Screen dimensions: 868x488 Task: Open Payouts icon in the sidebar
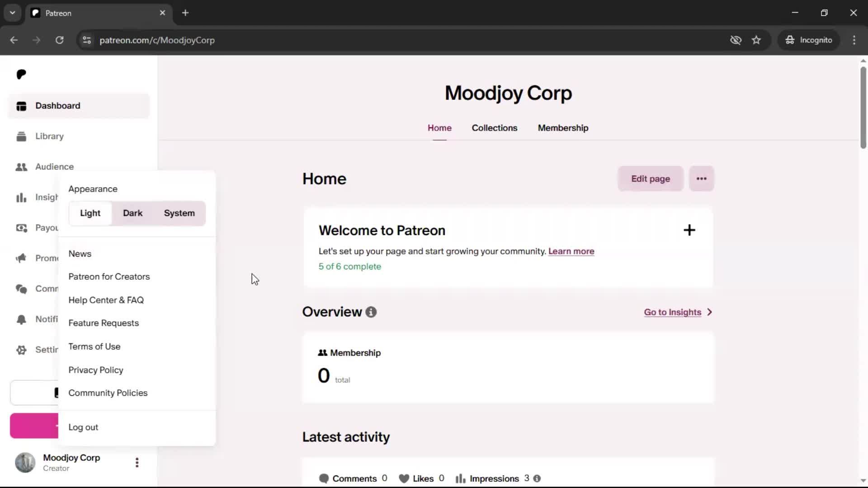tap(21, 228)
